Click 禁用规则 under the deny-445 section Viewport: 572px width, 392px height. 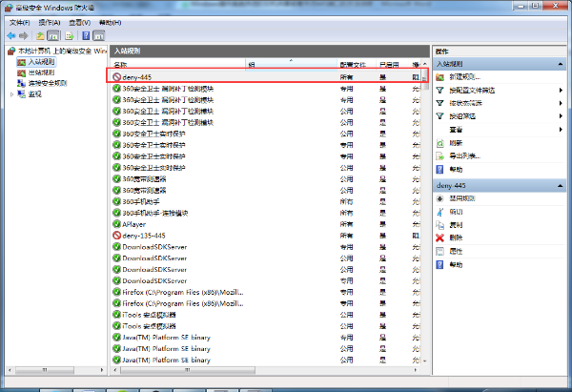point(462,198)
